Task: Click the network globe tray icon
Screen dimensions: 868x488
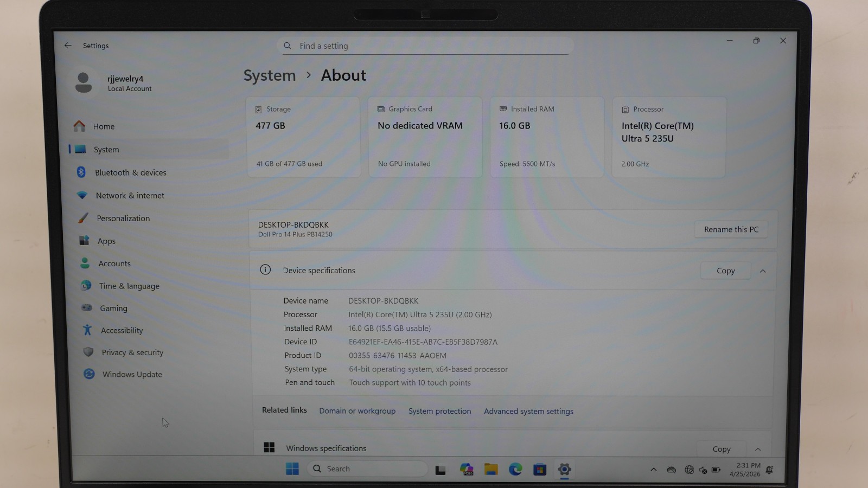Action: tap(689, 470)
